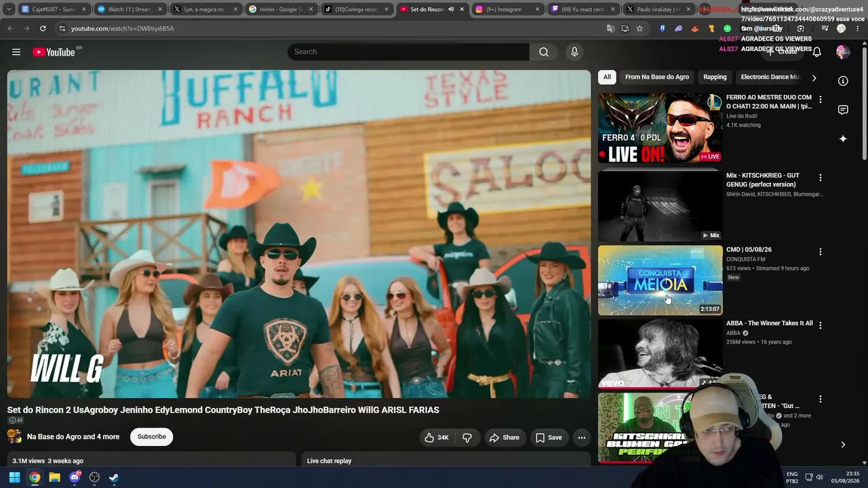
Task: Open the account avatar menu
Action: [x=843, y=52]
